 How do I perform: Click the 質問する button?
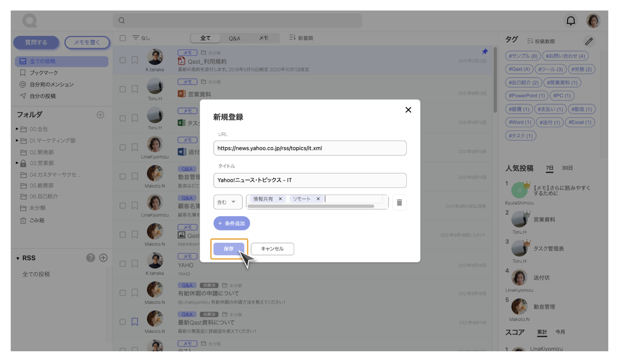click(x=36, y=42)
